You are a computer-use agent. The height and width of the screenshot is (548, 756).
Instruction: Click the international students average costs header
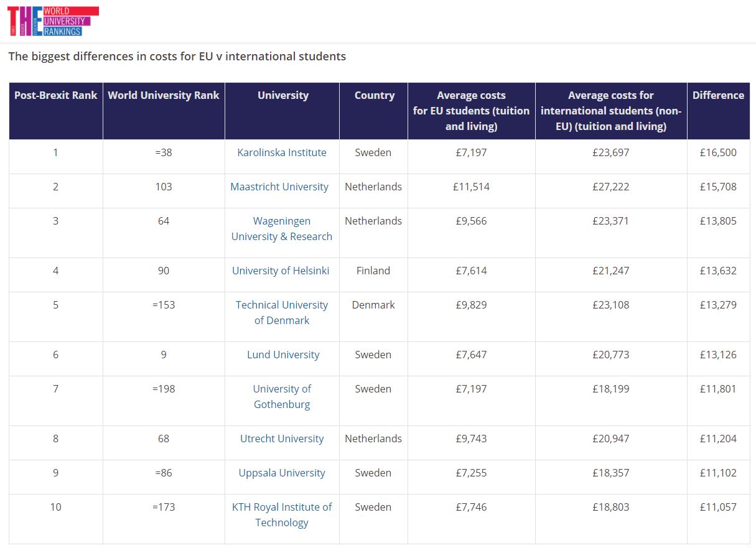click(611, 111)
